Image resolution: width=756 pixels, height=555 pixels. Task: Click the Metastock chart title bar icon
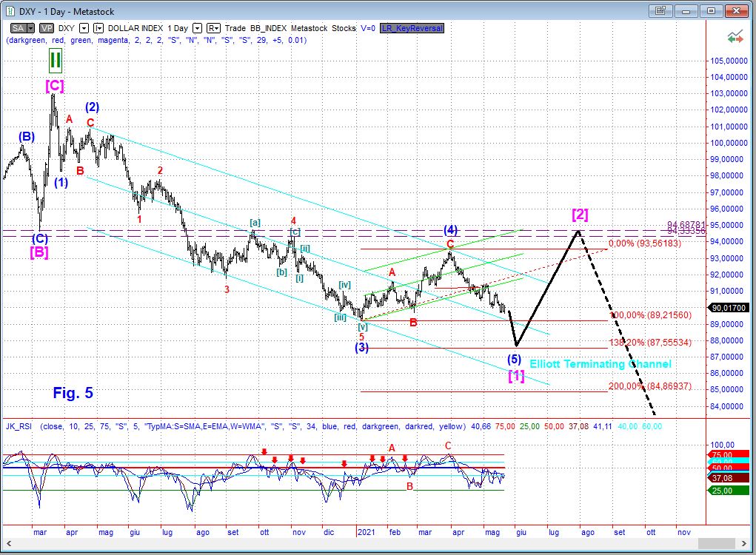click(10, 10)
